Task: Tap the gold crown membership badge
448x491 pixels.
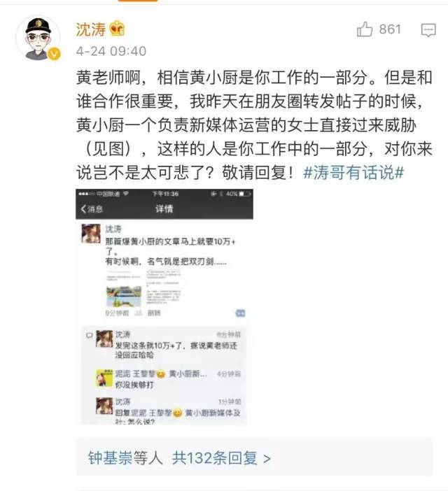Action: click(x=117, y=29)
